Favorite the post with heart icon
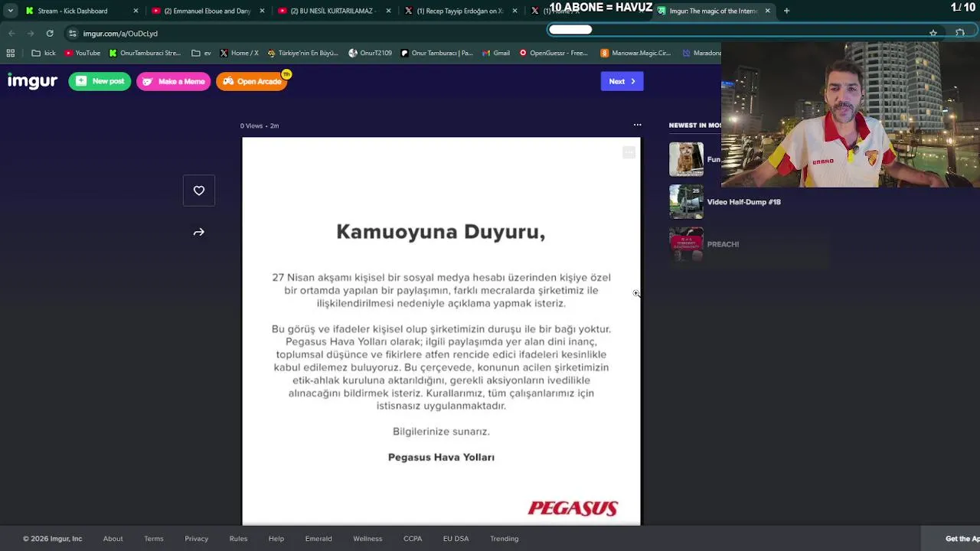980x551 pixels. point(199,191)
